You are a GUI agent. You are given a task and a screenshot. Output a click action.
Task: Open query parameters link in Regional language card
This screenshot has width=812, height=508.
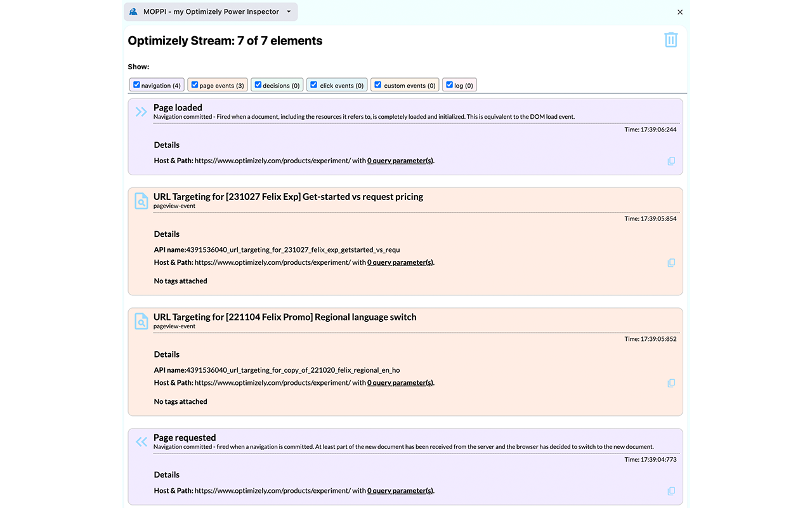pos(400,383)
